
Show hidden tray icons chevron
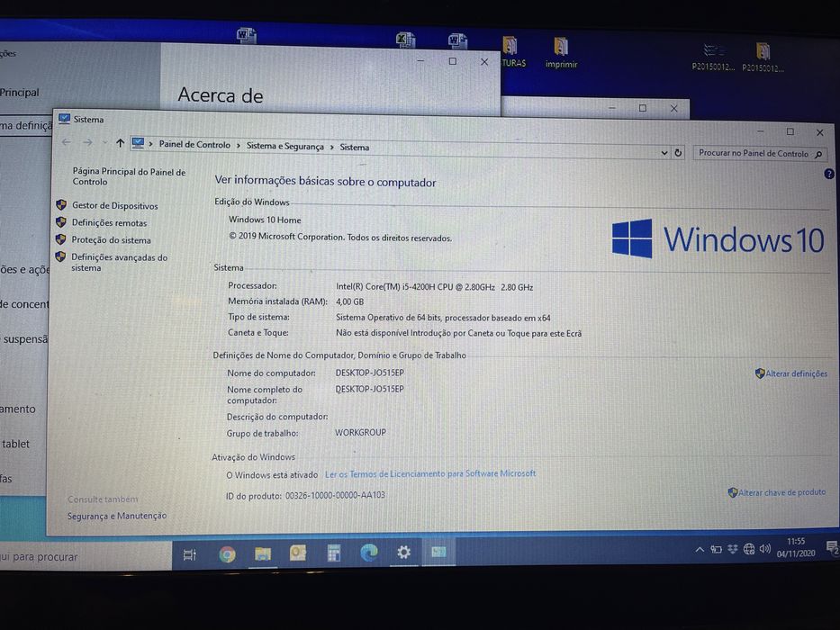click(x=700, y=549)
